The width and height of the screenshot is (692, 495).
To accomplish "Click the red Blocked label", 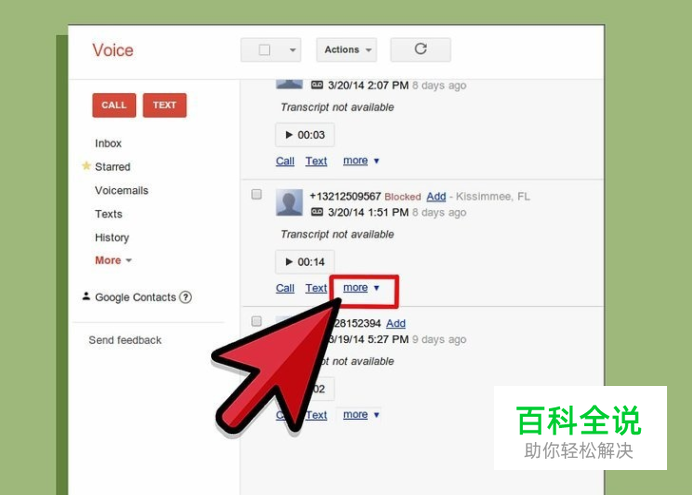I will tap(402, 197).
